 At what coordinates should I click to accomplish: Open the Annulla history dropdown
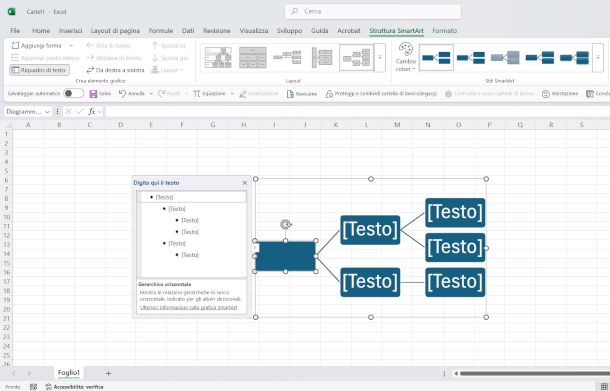[x=151, y=93]
